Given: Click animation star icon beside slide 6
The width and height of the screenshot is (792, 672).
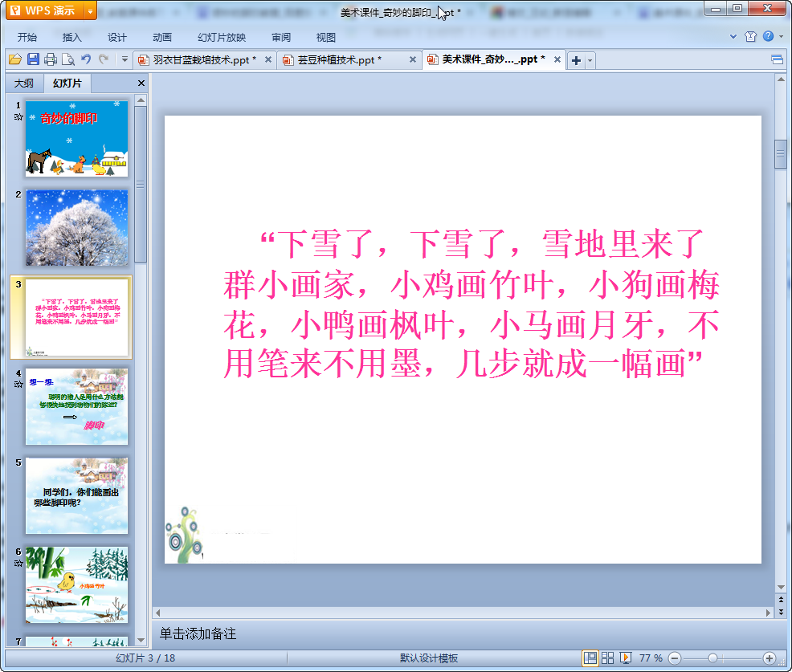Looking at the screenshot, I should pyautogui.click(x=18, y=563).
